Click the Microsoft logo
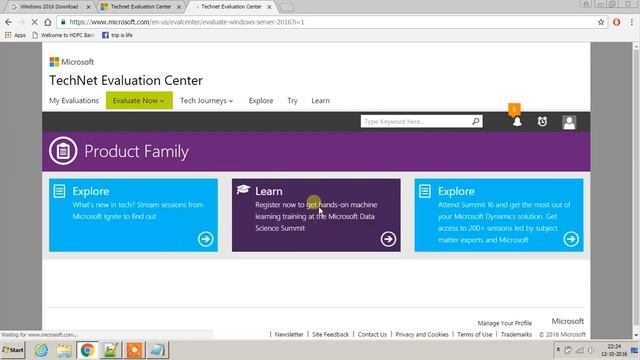Viewport: 640px width, 360px height. [x=71, y=62]
